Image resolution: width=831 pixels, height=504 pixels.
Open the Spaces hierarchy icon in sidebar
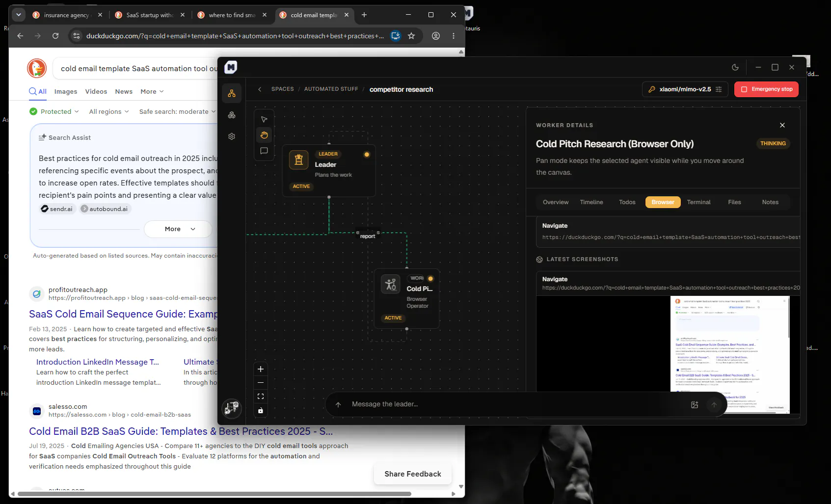pos(232,93)
